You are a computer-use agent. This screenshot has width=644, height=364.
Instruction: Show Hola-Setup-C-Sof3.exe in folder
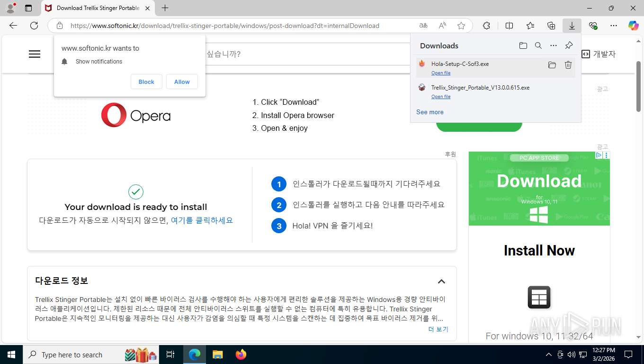(x=552, y=65)
